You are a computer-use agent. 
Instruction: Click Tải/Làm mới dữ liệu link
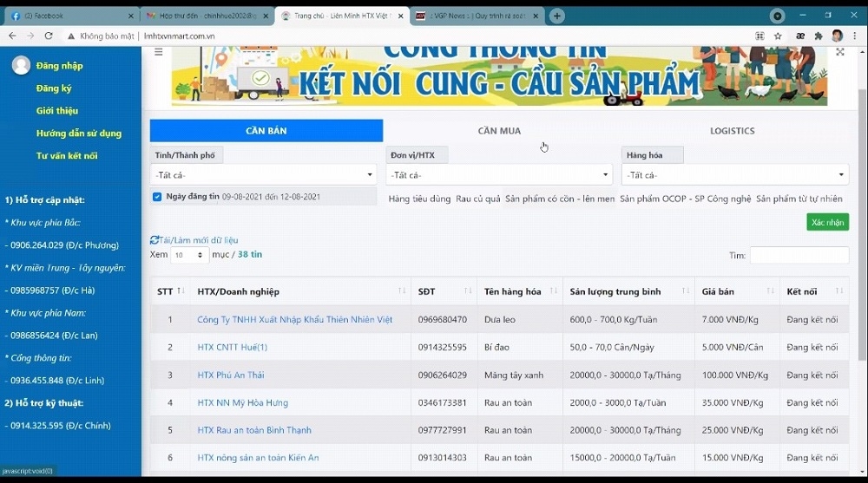198,240
